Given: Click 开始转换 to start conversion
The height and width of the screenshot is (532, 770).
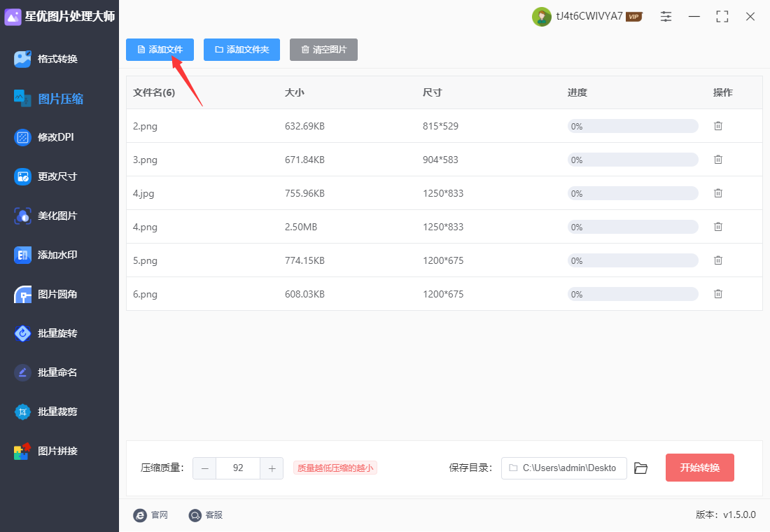Looking at the screenshot, I should coord(700,468).
